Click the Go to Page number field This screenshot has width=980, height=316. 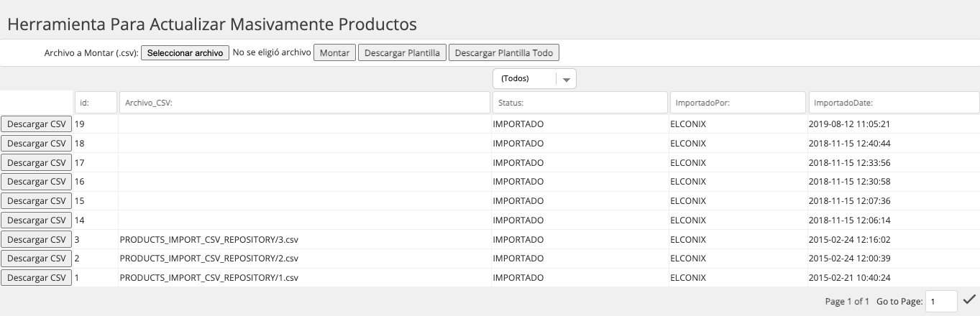[x=941, y=302]
